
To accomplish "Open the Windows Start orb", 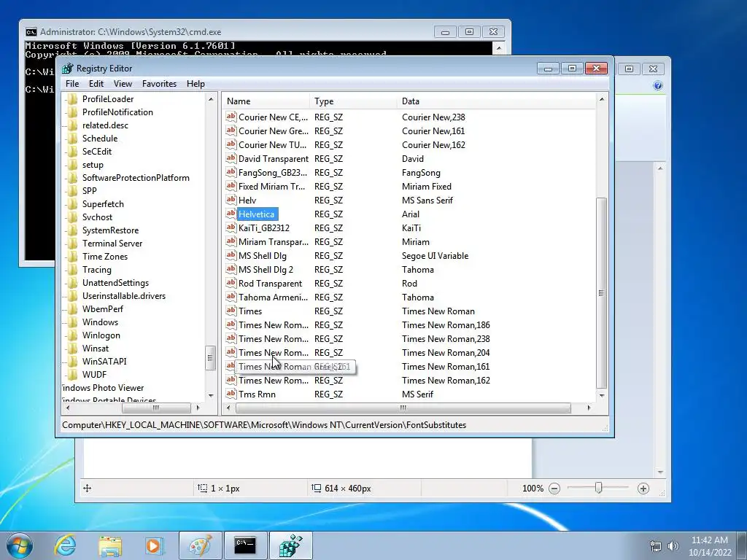I will (20, 545).
